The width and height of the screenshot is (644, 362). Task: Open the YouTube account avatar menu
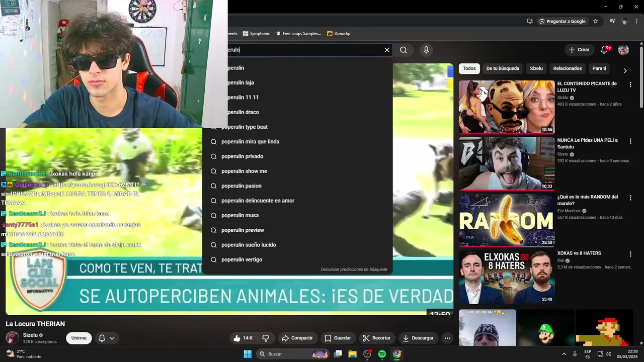tap(623, 50)
